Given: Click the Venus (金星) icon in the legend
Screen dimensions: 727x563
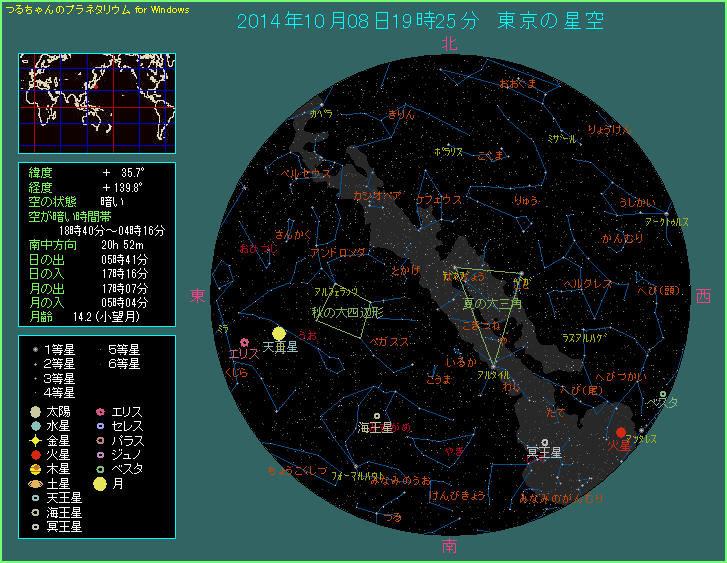Looking at the screenshot, I should 35,440.
